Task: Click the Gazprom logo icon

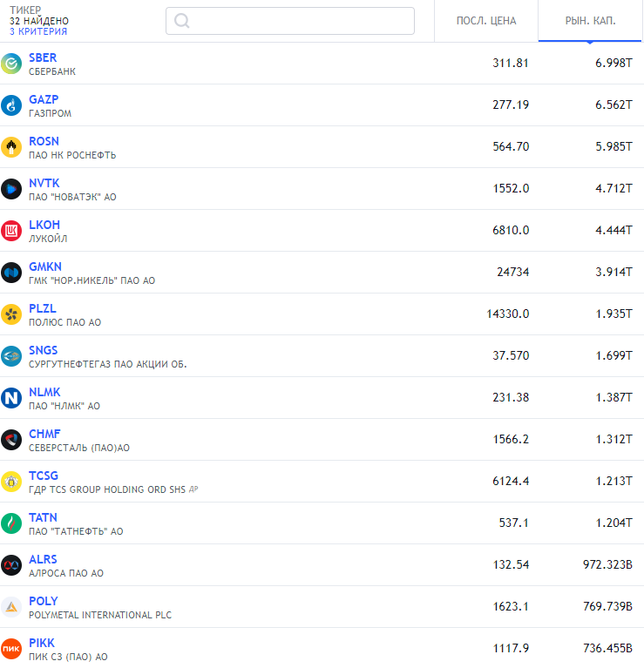Action: pyautogui.click(x=11, y=105)
